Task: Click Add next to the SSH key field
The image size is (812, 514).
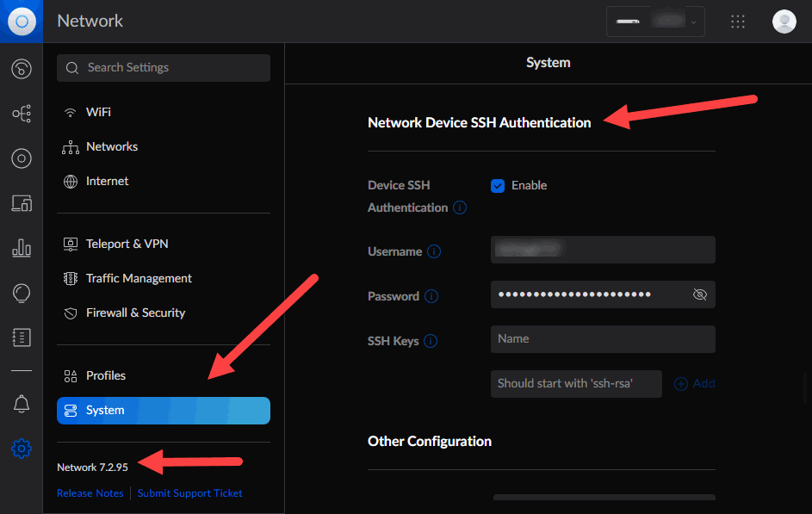Action: [694, 383]
